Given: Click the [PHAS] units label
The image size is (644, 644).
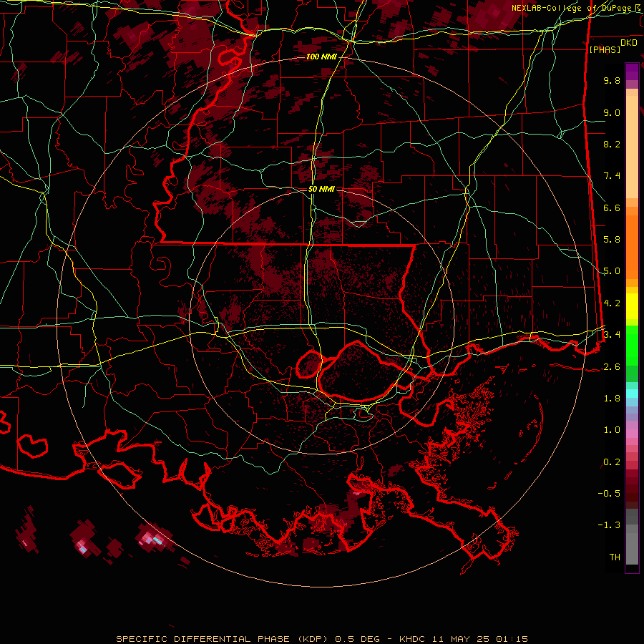Looking at the screenshot, I should (605, 49).
